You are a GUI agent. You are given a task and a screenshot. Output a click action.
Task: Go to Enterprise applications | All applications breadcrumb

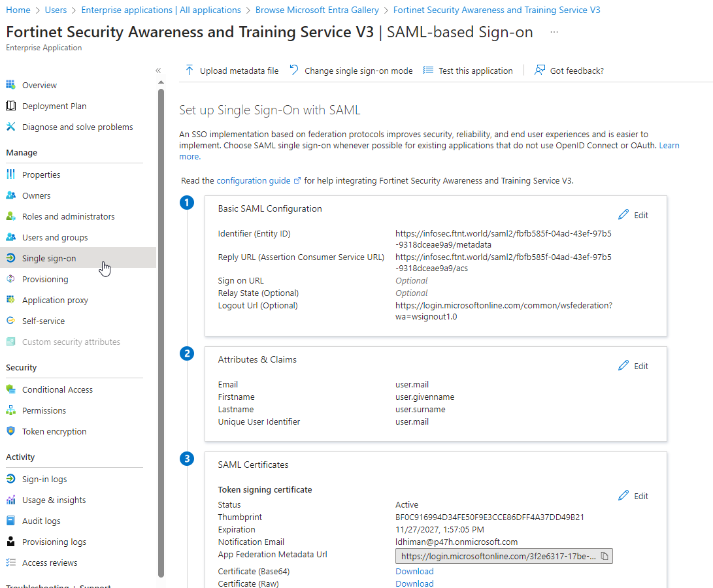coord(161,10)
